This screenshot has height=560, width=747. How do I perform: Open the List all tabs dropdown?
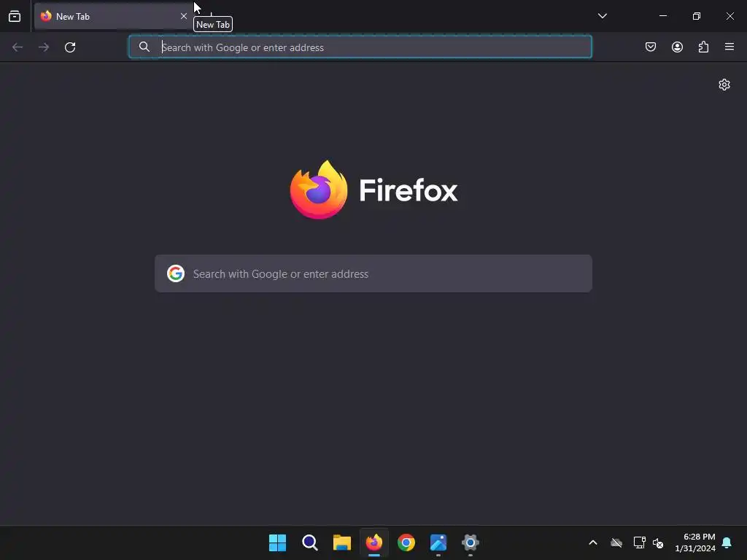click(x=602, y=16)
